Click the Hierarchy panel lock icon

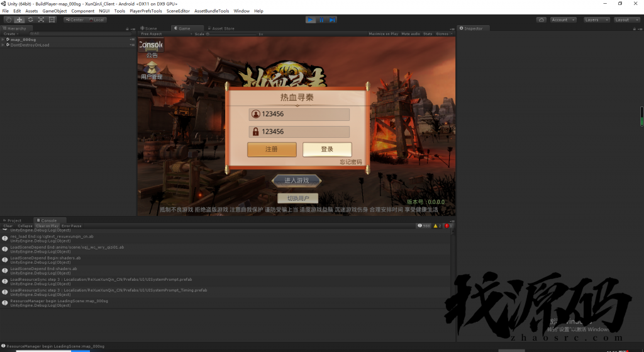coord(127,29)
